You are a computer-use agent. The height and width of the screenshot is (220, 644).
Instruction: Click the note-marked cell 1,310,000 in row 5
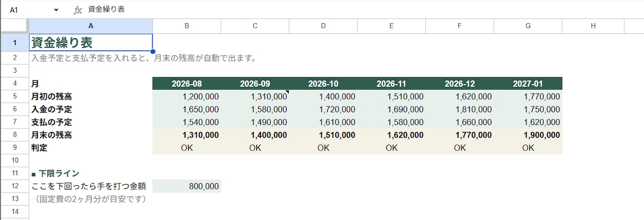(x=255, y=97)
